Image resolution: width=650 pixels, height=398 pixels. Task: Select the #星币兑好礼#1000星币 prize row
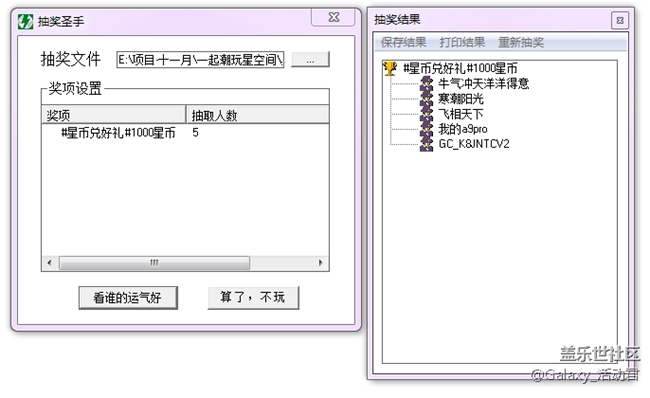click(x=185, y=133)
